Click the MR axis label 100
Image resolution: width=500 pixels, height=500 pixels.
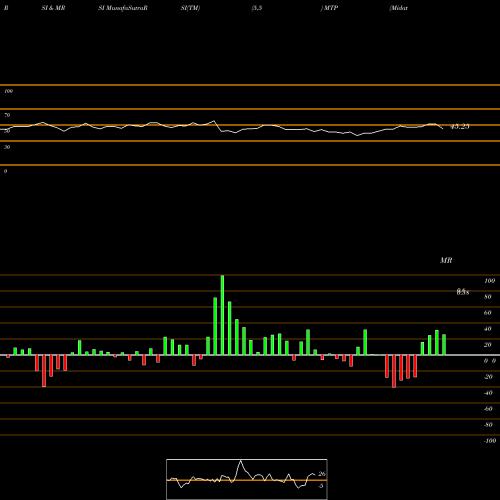click(489, 281)
